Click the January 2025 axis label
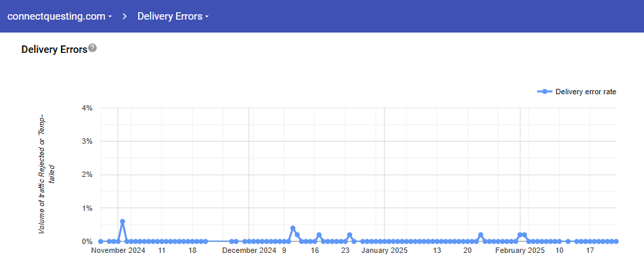The width and height of the screenshot is (644, 278). tap(384, 251)
